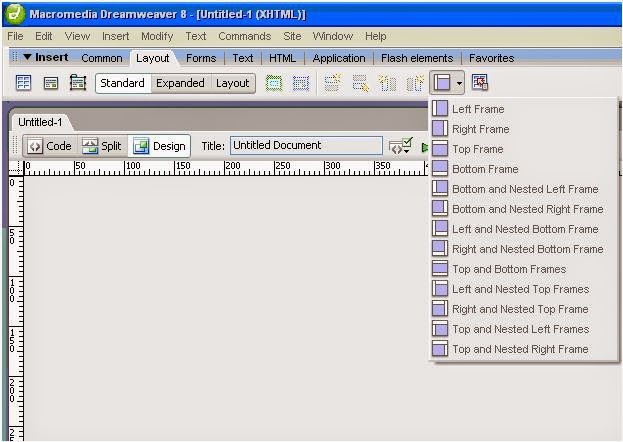The image size is (623, 442).
Task: Select the Layout insert tab
Action: pyautogui.click(x=153, y=58)
